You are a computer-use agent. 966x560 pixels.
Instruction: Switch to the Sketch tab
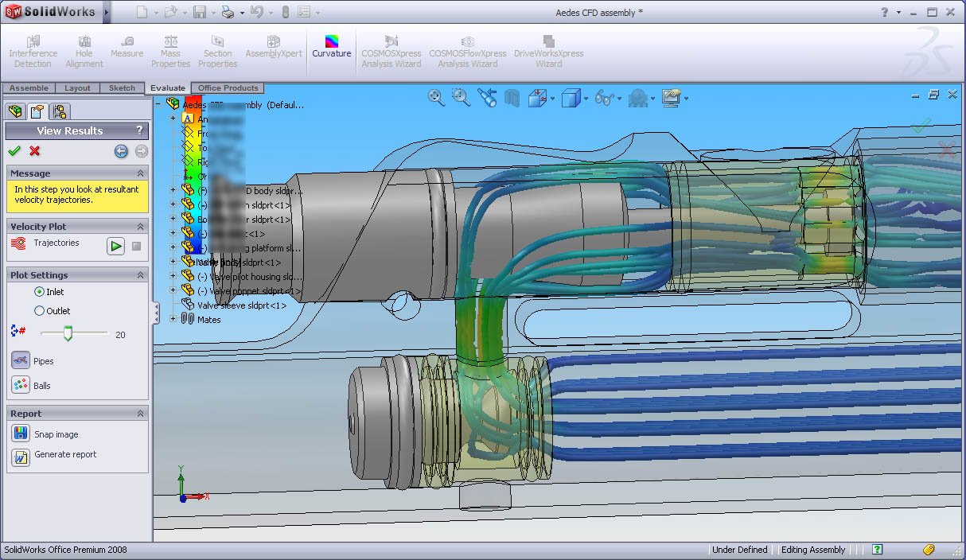click(x=122, y=88)
